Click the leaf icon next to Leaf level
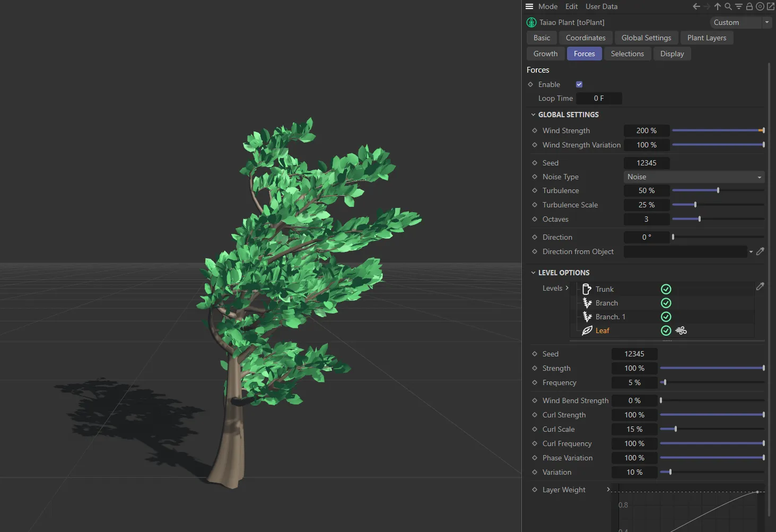This screenshot has width=776, height=532. 588,330
